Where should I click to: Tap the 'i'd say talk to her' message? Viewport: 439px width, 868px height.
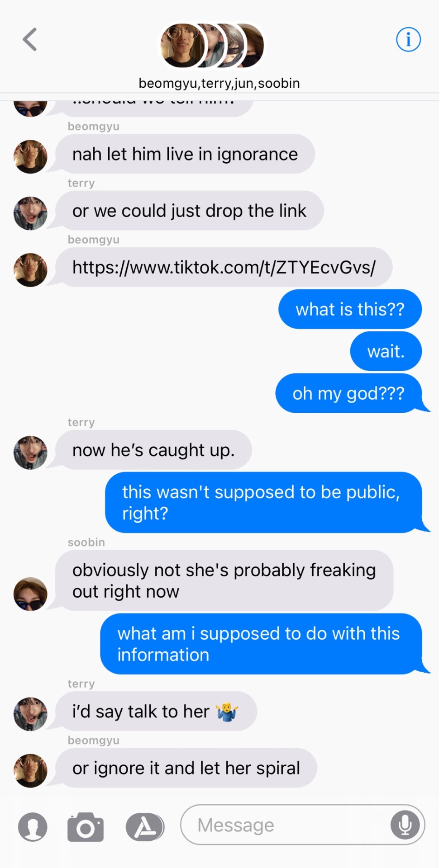click(156, 712)
